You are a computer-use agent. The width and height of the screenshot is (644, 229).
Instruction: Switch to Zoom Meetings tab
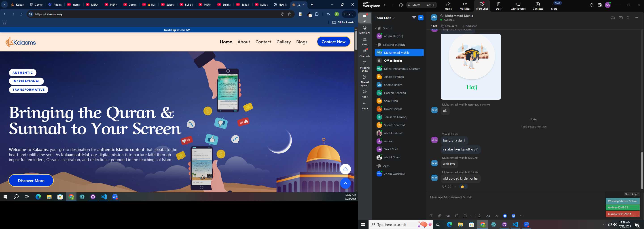point(465,6)
